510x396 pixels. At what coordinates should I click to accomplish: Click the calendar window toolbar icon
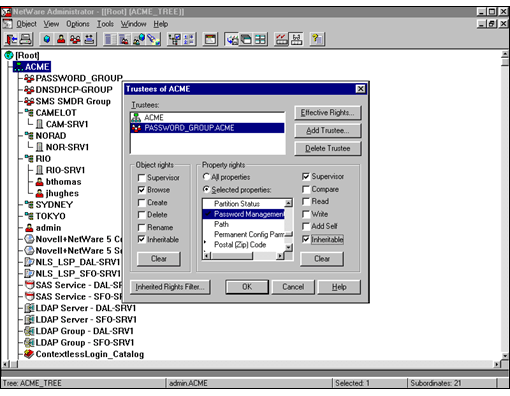[210, 39]
